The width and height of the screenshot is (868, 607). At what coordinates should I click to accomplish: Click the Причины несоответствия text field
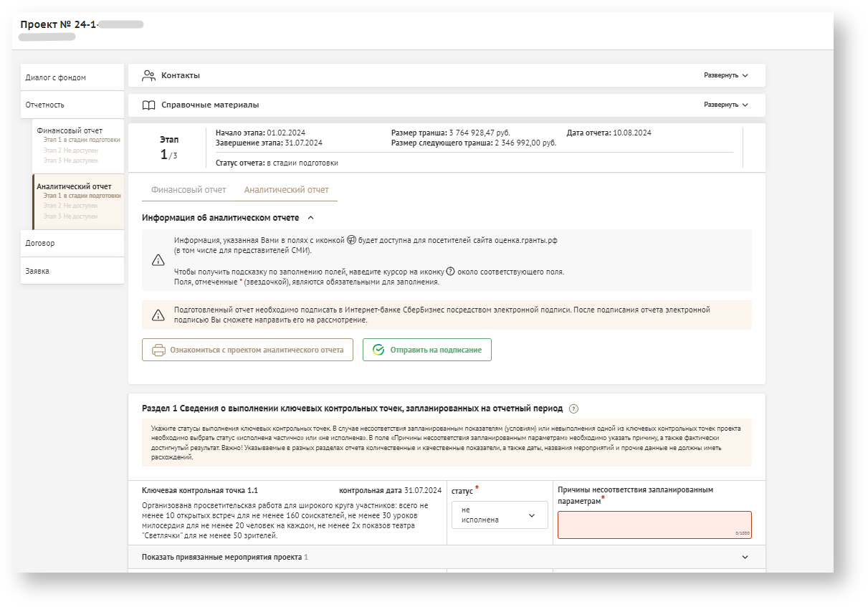(654, 525)
